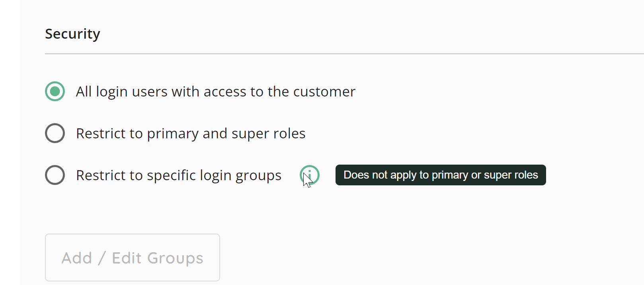
Task: Click the text 'All login users with access'
Action: [215, 91]
